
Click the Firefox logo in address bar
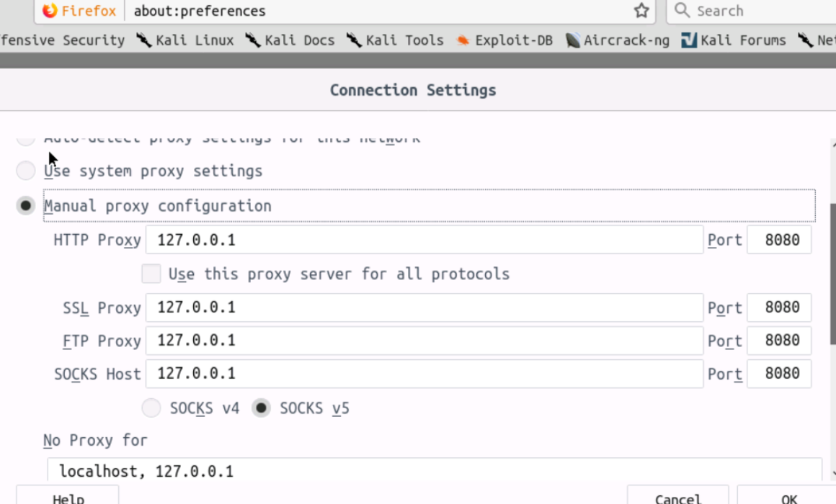click(50, 11)
